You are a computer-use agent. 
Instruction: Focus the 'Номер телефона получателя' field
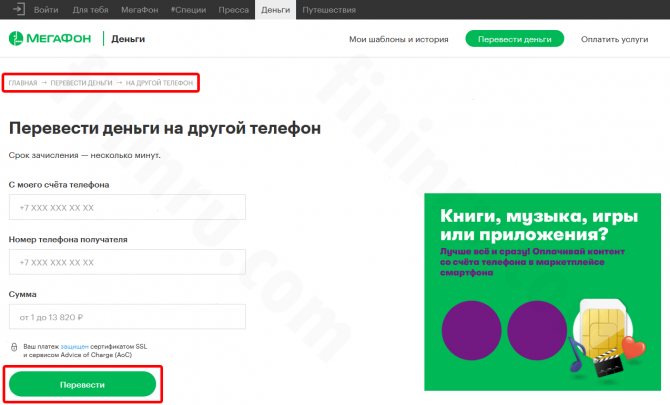(126, 262)
